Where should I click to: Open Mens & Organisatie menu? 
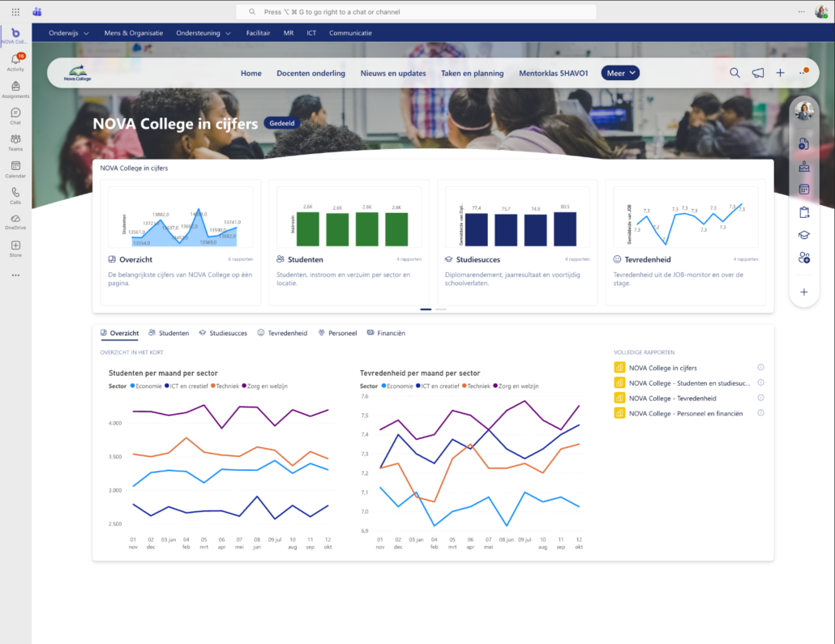[134, 33]
